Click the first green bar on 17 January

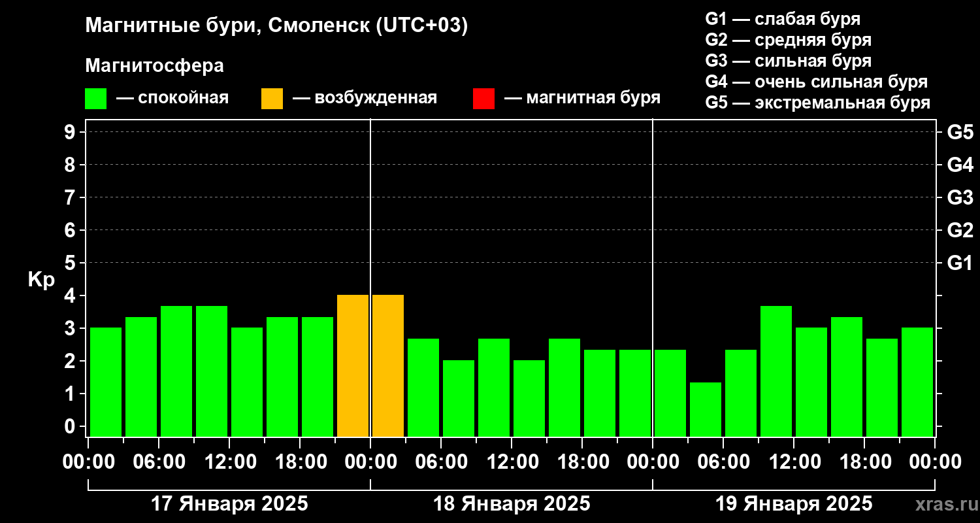(x=106, y=382)
